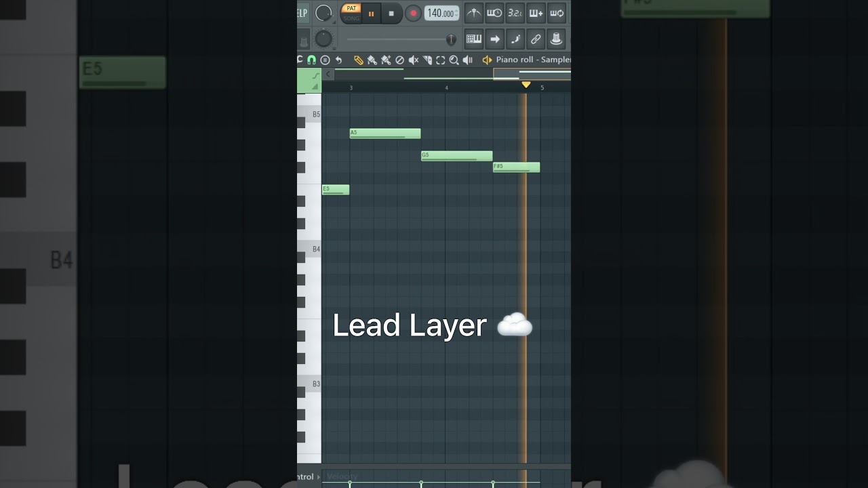Open target channel orange speaker menu
The height and width of the screenshot is (488, 868).
click(487, 60)
